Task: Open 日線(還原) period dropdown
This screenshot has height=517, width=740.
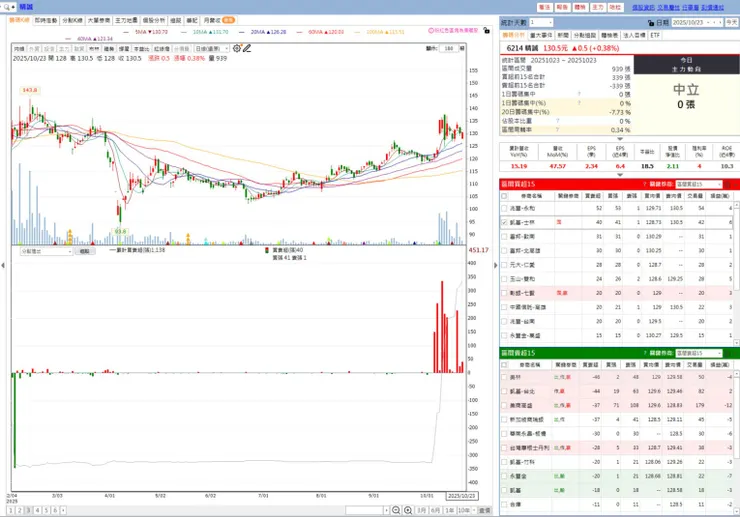Action: [212, 49]
